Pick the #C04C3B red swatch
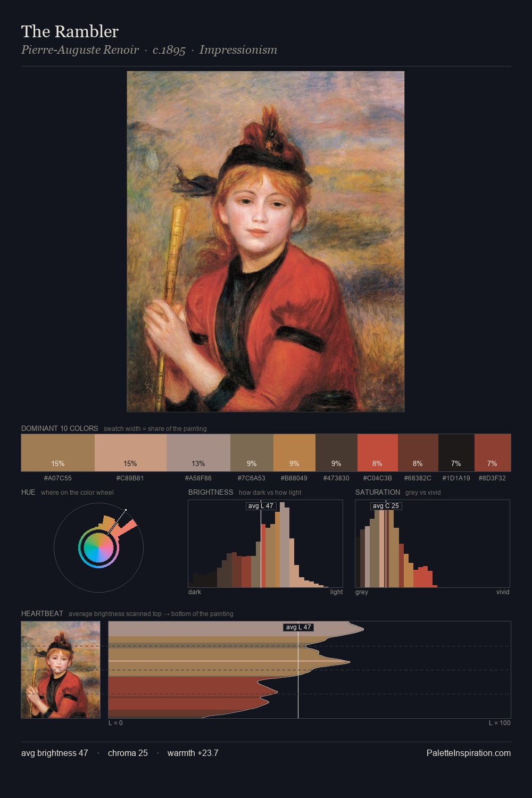This screenshot has height=798, width=532. click(x=378, y=453)
